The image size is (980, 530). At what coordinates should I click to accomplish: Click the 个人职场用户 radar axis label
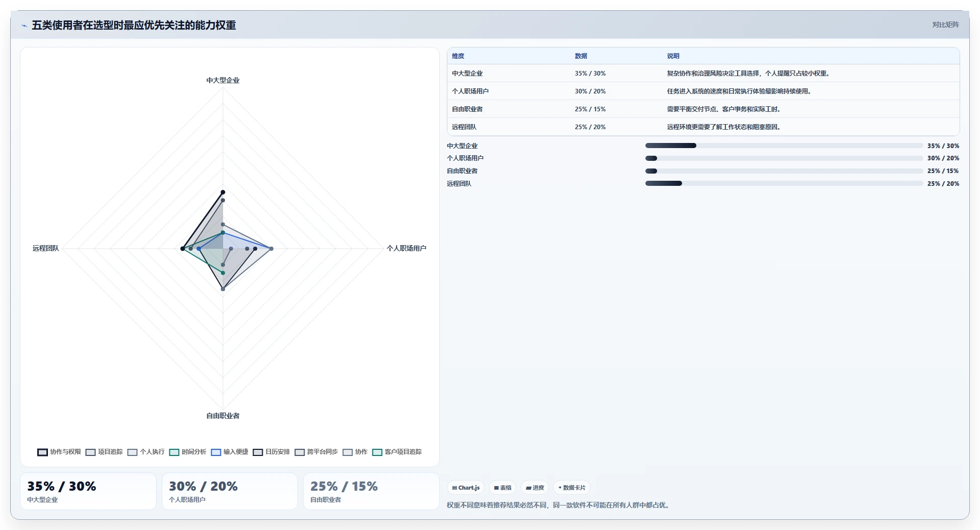click(x=407, y=249)
